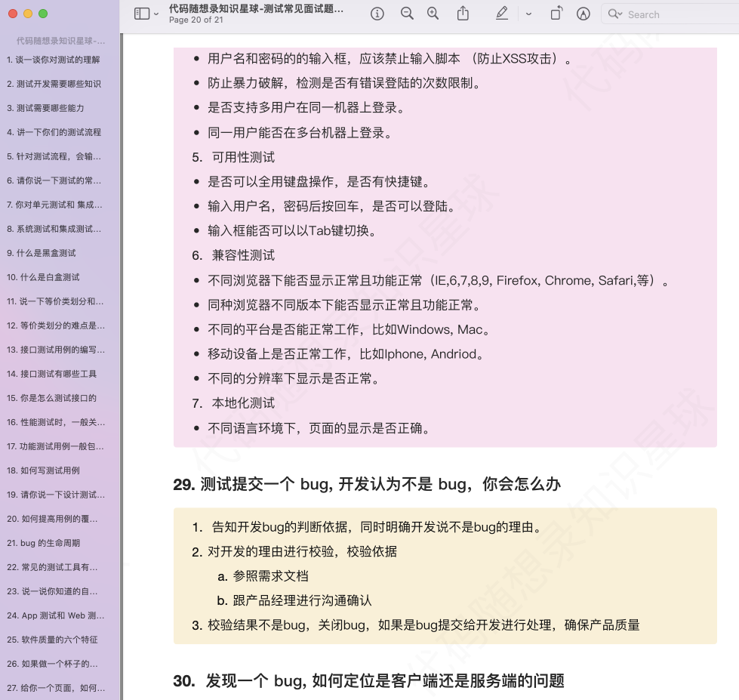Click the line '防止暴力破解'
Image resolution: width=739 pixels, height=700 pixels.
(344, 83)
